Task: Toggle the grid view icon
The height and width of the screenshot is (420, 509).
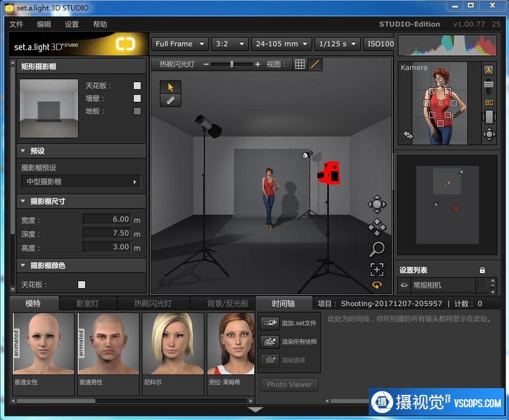Action: [299, 64]
